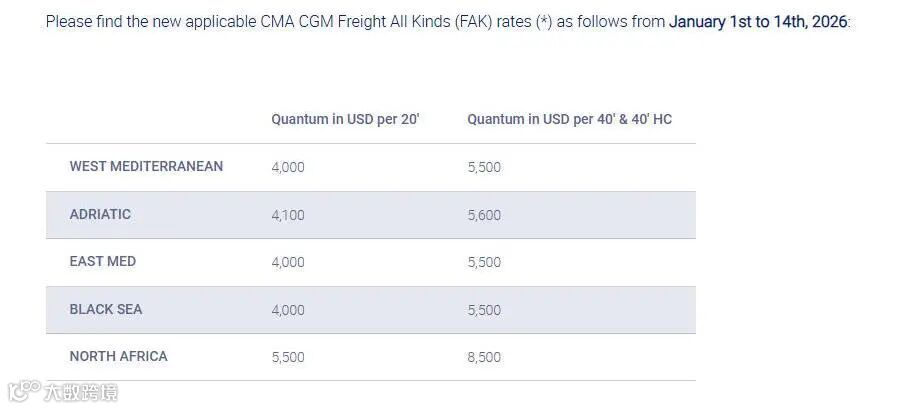903x409 pixels.
Task: Click the watermark logo icon
Action: click(x=22, y=391)
